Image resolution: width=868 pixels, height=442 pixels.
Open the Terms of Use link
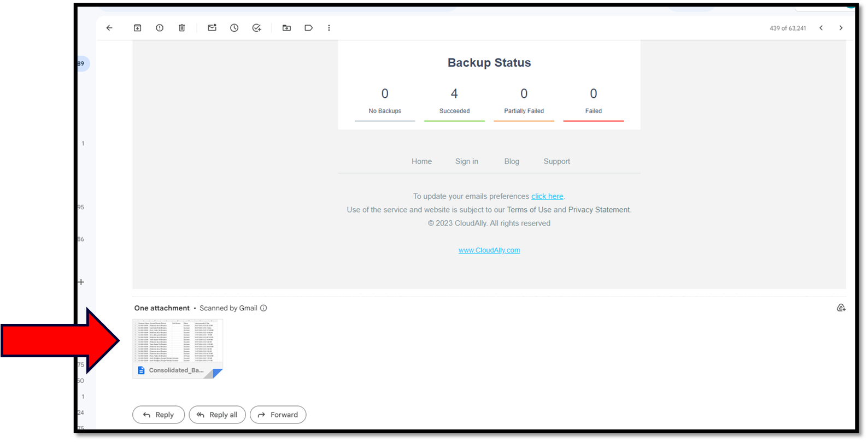tap(529, 210)
